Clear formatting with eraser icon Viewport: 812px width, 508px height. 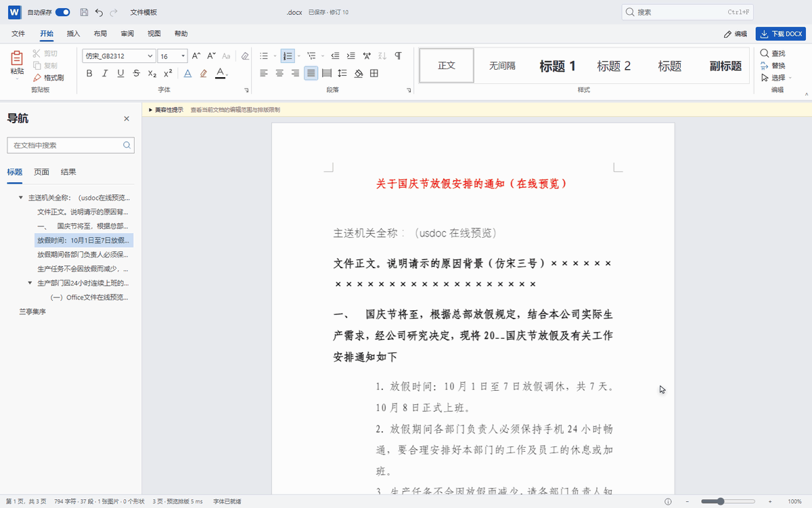[245, 56]
